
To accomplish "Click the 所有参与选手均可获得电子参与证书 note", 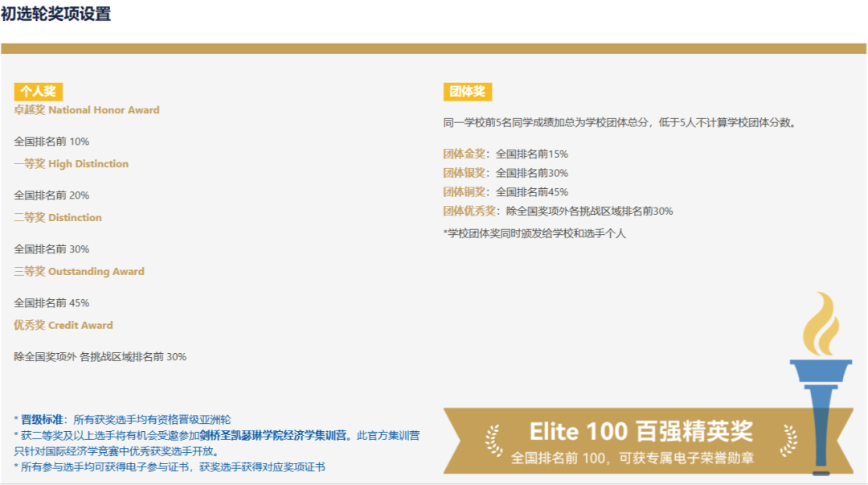I will [170, 467].
